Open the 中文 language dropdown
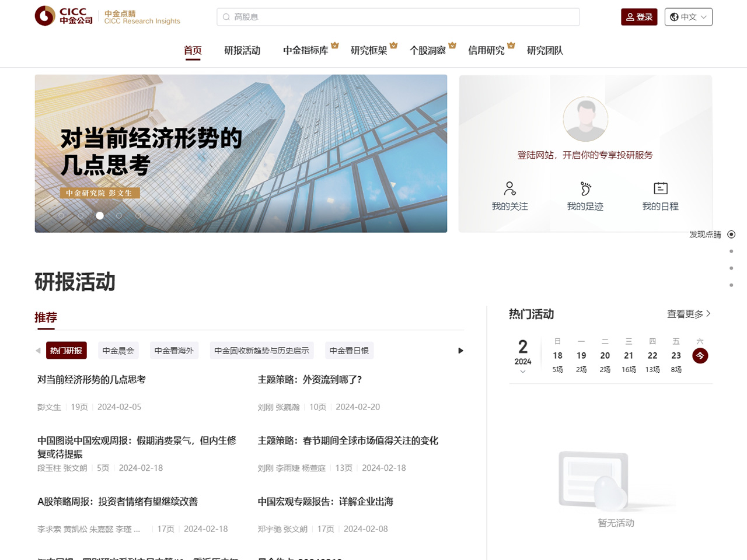The height and width of the screenshot is (560, 747). 688,17
